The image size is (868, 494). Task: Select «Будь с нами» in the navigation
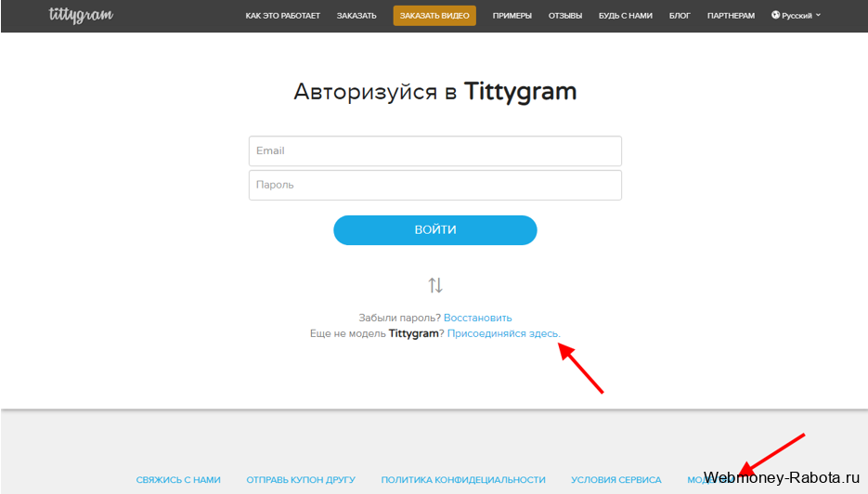coord(626,16)
